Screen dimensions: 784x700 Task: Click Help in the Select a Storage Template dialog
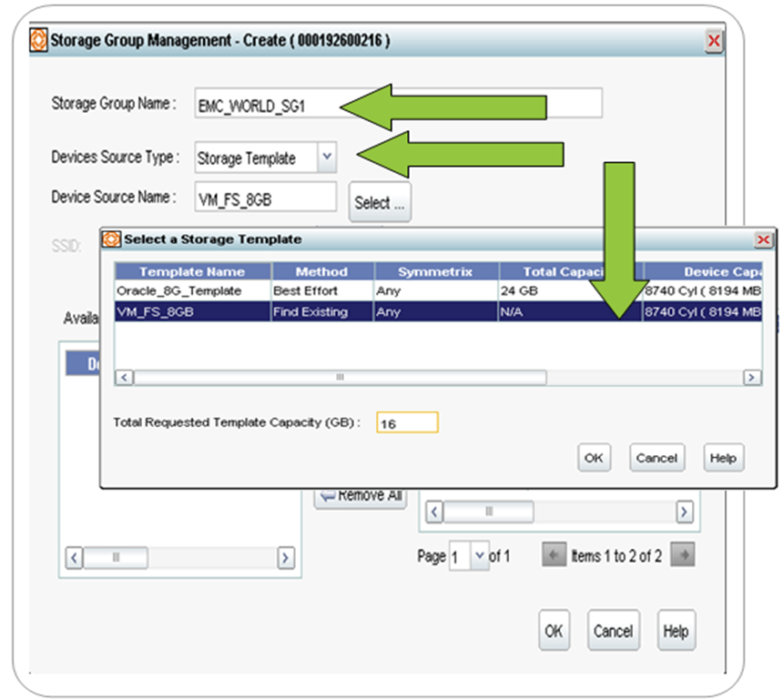(724, 458)
